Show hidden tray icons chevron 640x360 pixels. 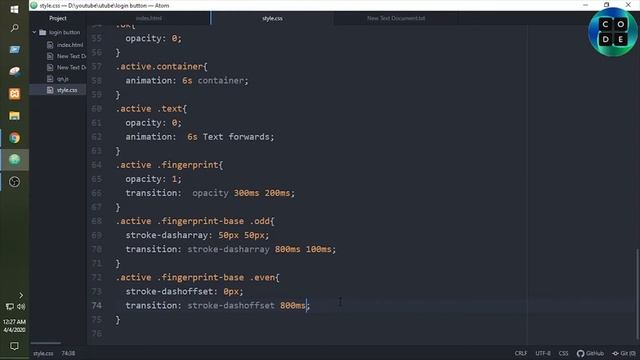pos(21,295)
